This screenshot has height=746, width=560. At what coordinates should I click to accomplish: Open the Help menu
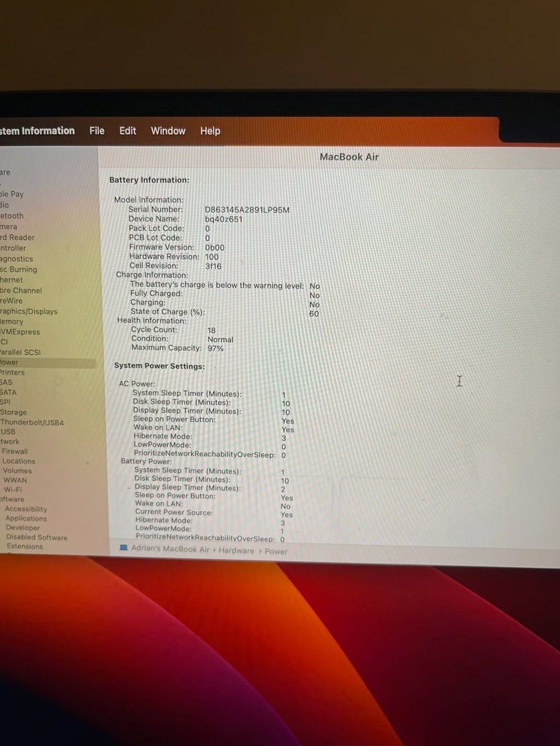(x=210, y=131)
